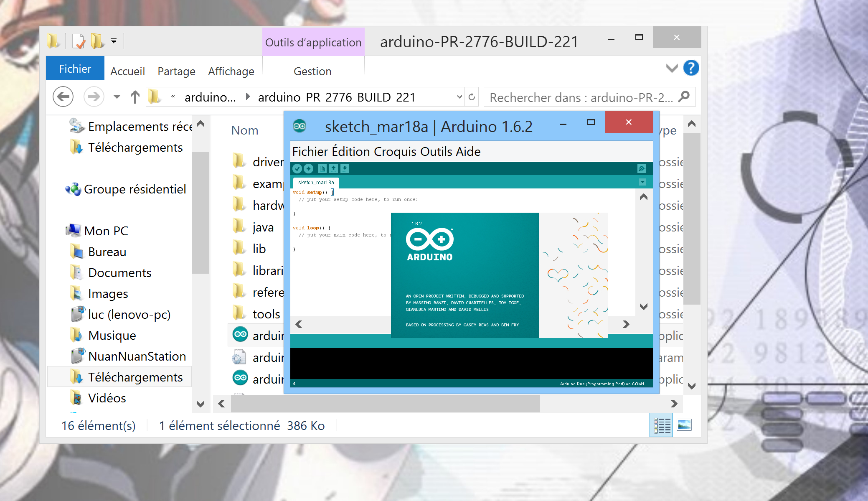Expand the Explorer ribbon chevron
This screenshot has width=868, height=501.
(x=672, y=68)
